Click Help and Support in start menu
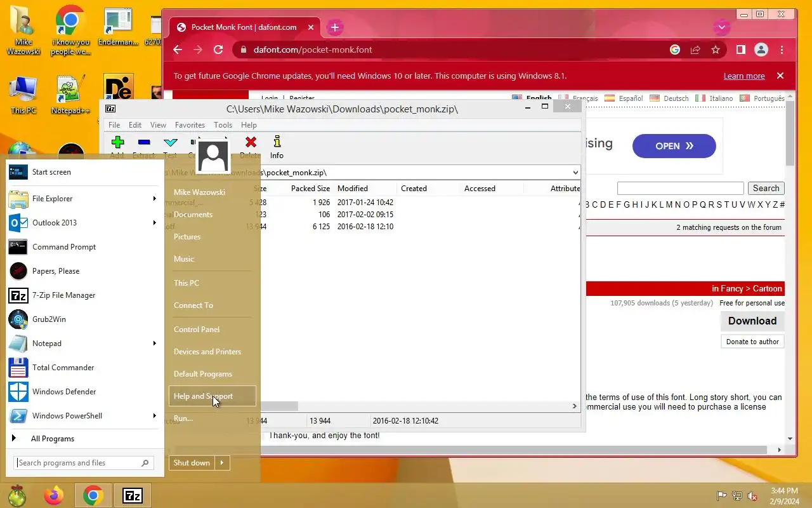812x508 pixels. tap(213, 396)
